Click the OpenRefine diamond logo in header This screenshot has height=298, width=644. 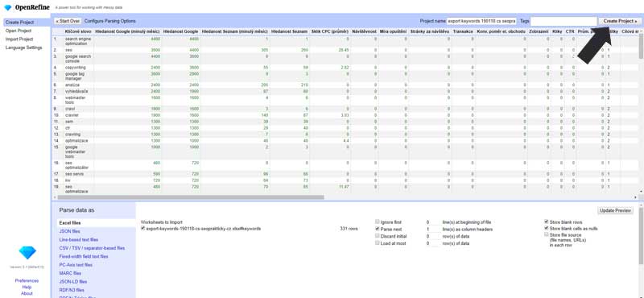[x=7, y=7]
